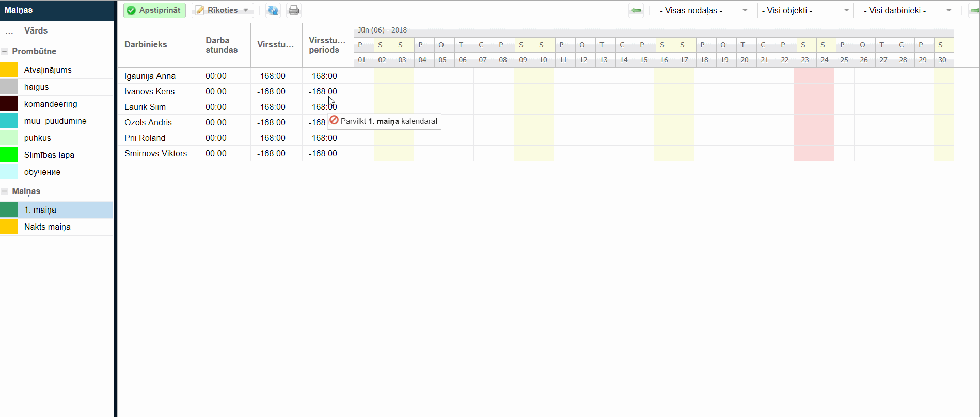Open the Rīkoties actions dropdown

tap(223, 10)
